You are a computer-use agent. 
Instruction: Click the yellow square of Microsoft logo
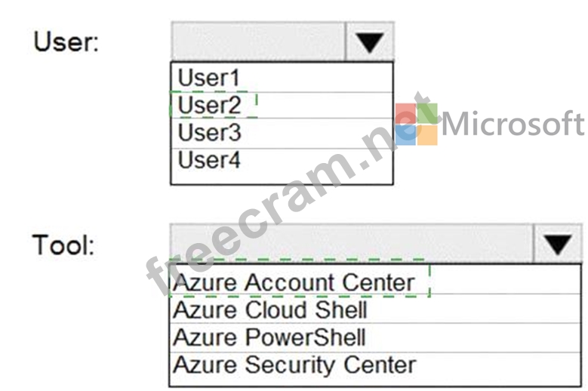tap(427, 135)
